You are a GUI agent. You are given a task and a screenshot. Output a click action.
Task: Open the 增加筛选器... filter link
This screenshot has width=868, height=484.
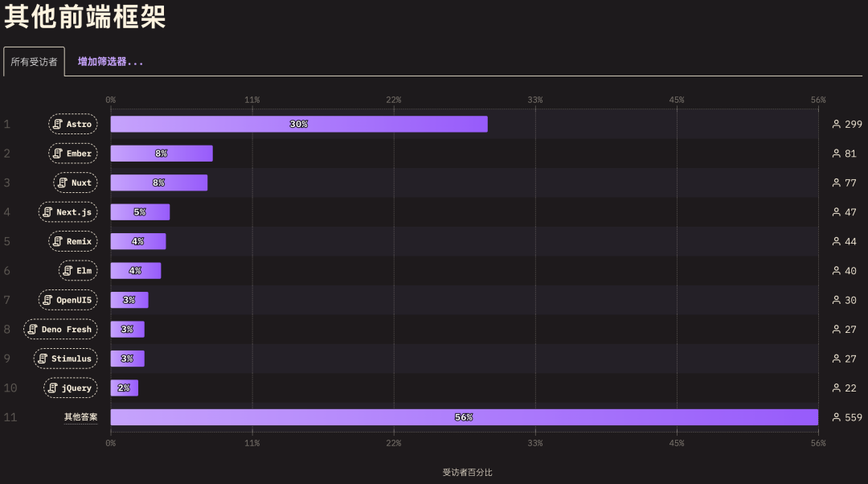tap(110, 61)
